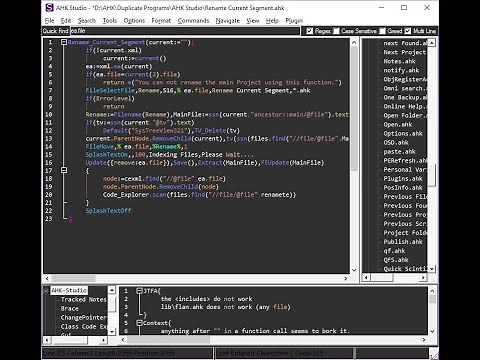Select Open.ahk in file list
Image resolution: width=480 pixels, height=360 pixels.
tap(398, 124)
